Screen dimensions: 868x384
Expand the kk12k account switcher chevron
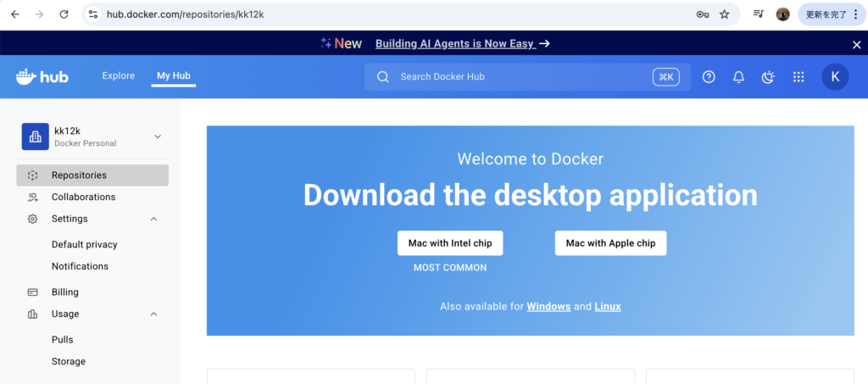[x=158, y=136]
